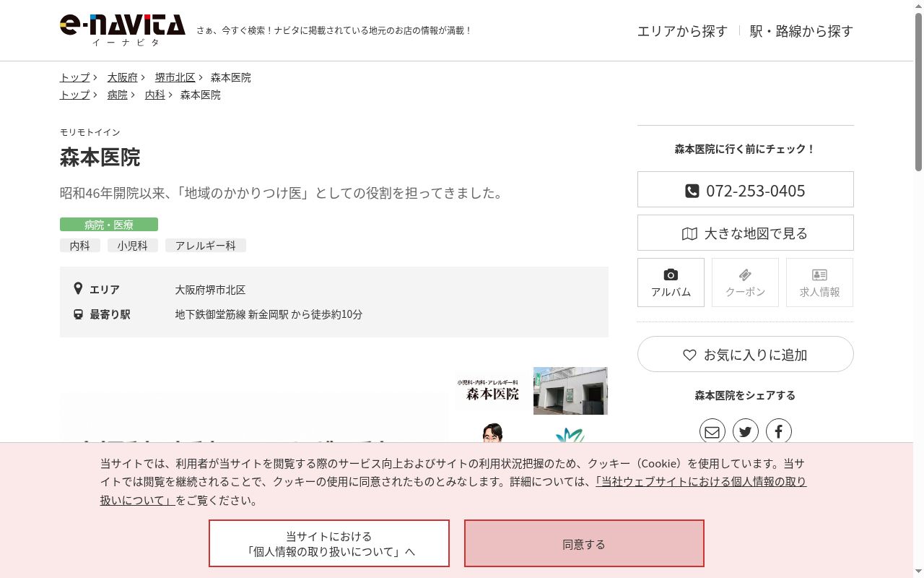Screen dimensions: 924x578
Task: Click the 大阪府堺市北区 area value
Action: [211, 289]
